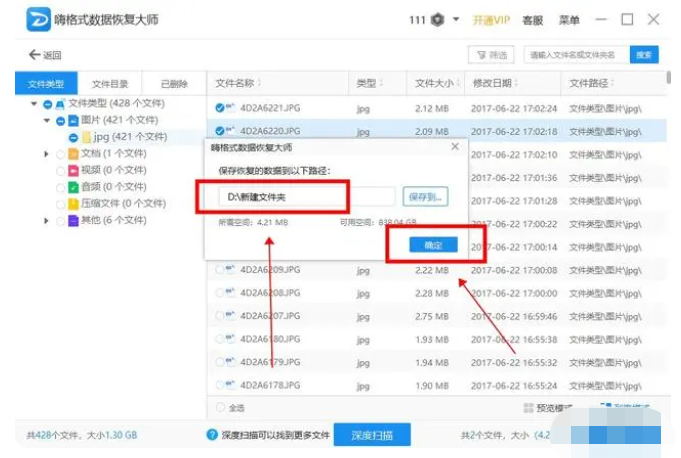This screenshot has width=681, height=458.
Task: Select the jpg folder icon
Action: click(x=86, y=137)
